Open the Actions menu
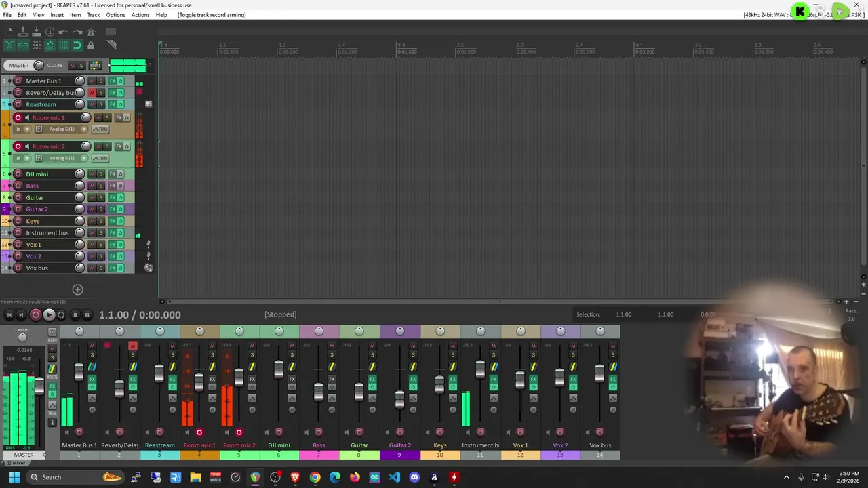This screenshot has width=868, height=488. [x=140, y=15]
